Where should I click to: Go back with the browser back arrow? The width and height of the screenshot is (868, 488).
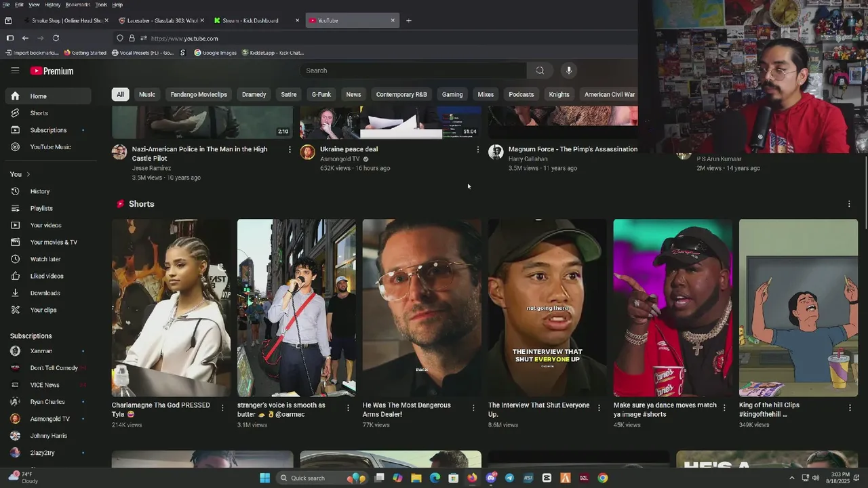point(25,38)
